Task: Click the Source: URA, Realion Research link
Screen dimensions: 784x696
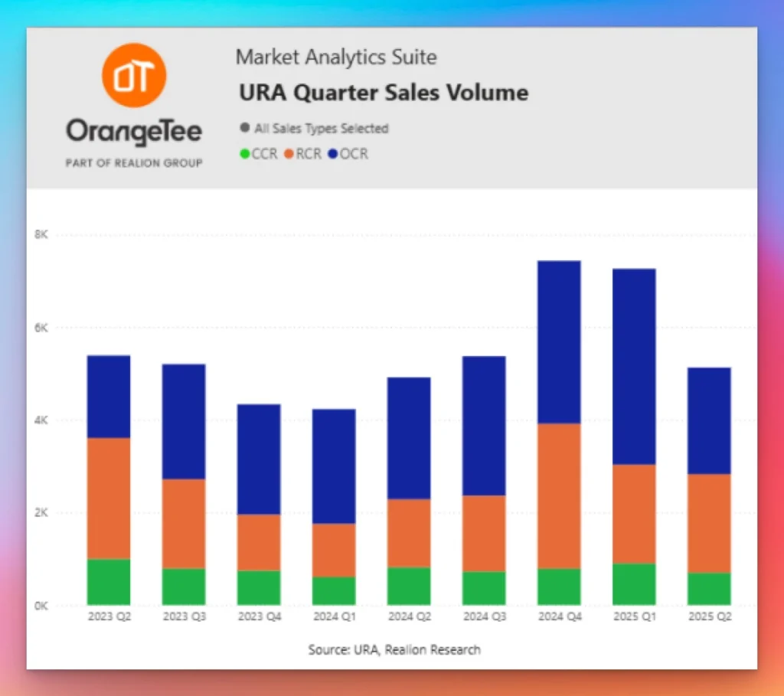Action: point(394,649)
